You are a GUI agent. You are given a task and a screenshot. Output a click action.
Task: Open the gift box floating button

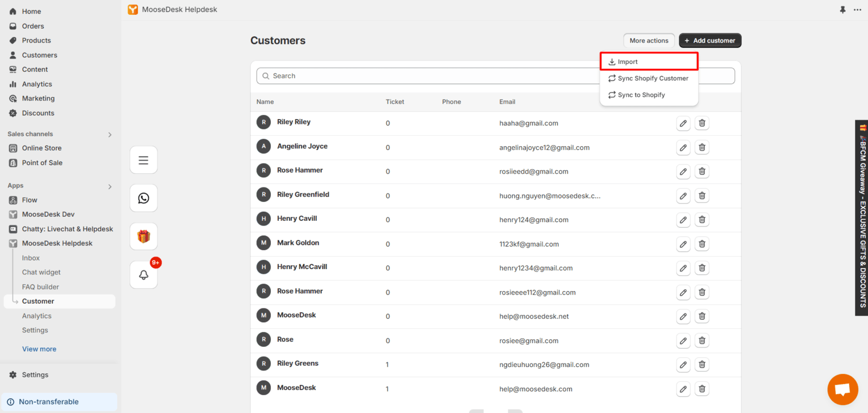click(144, 236)
